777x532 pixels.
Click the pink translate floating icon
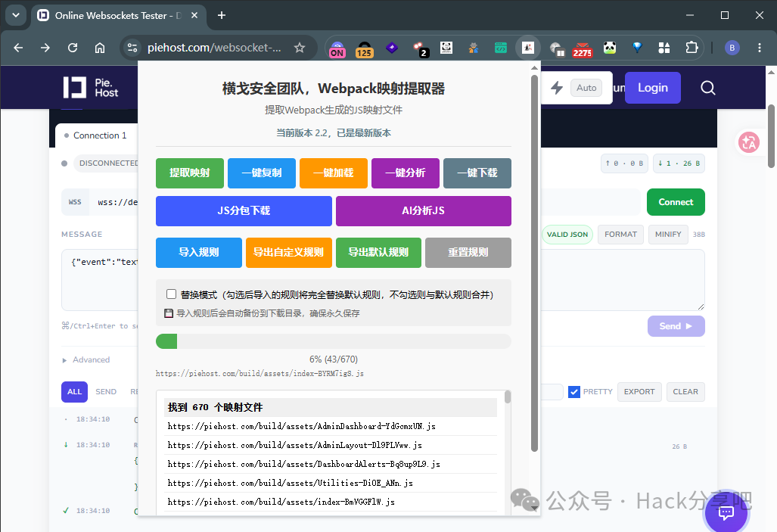pyautogui.click(x=749, y=142)
